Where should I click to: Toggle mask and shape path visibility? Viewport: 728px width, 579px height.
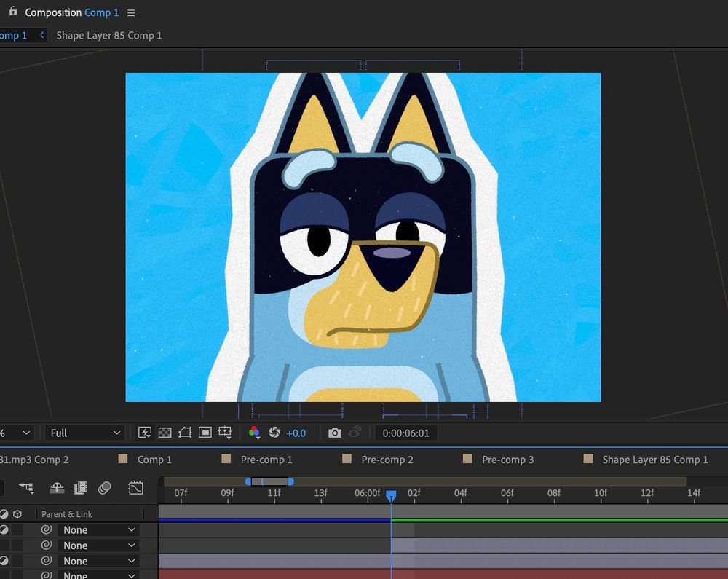click(185, 433)
